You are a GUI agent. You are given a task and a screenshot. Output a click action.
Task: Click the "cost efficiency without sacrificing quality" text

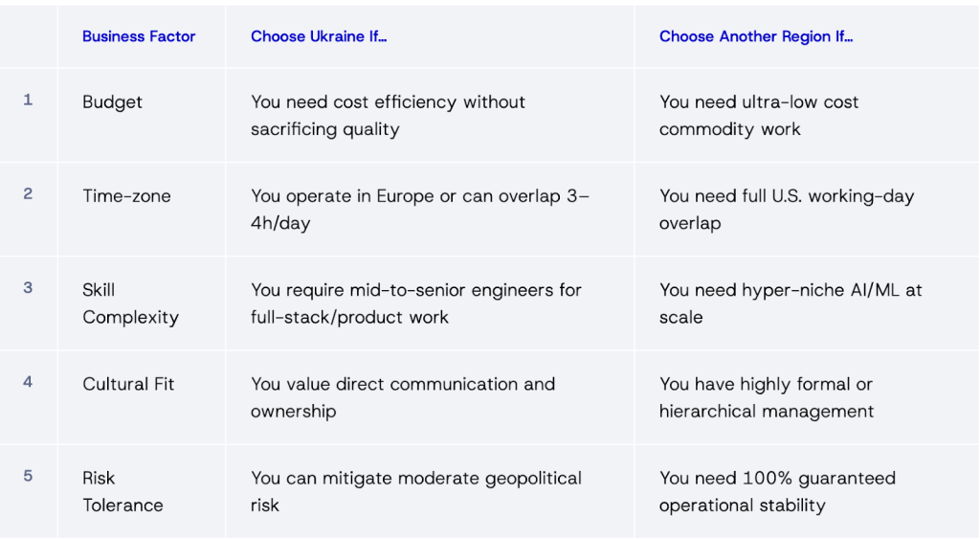[x=388, y=115]
